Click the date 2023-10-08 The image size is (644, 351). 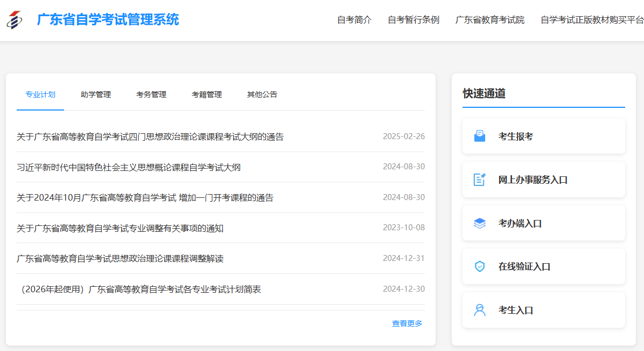coord(404,228)
